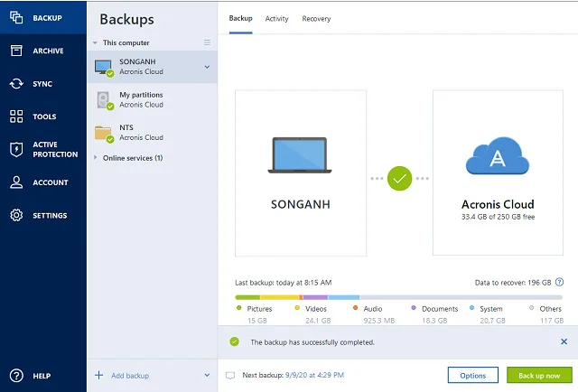Screen dimensions: 578x392
Task: Click the Documents legend label
Action: pos(440,309)
